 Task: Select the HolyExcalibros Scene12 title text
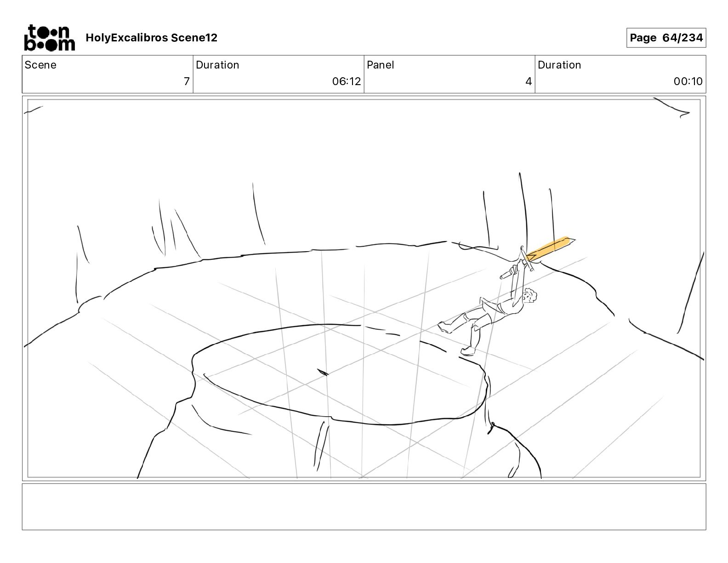[x=151, y=38]
